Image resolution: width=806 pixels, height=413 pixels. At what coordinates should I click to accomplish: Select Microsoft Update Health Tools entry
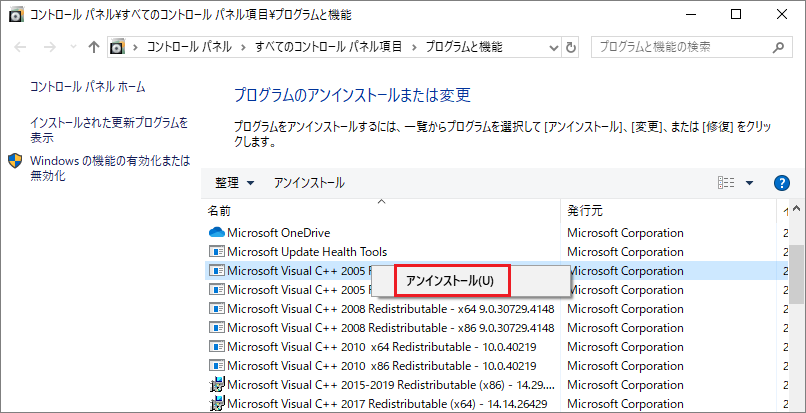tap(307, 252)
